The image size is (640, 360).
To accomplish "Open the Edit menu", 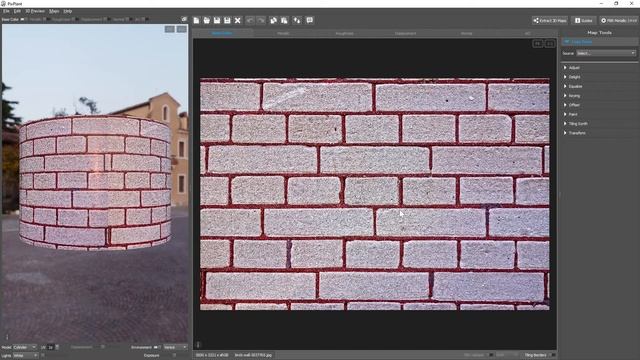I will tap(17, 11).
